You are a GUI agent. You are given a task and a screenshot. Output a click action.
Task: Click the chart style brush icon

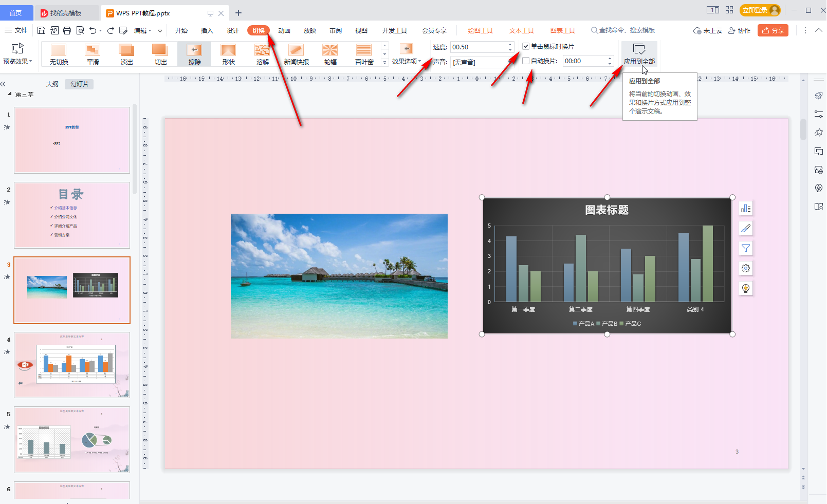pos(746,228)
